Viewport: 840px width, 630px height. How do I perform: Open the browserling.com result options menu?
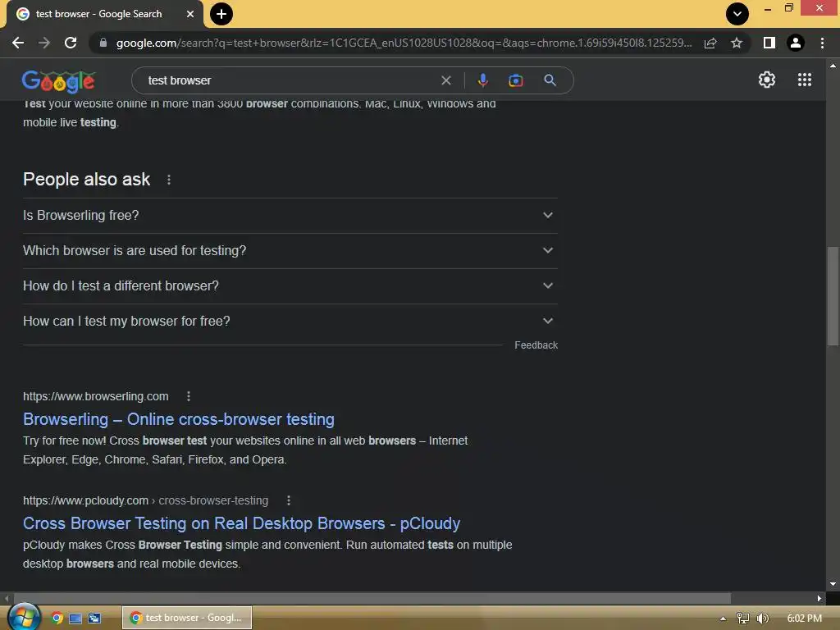pos(188,396)
